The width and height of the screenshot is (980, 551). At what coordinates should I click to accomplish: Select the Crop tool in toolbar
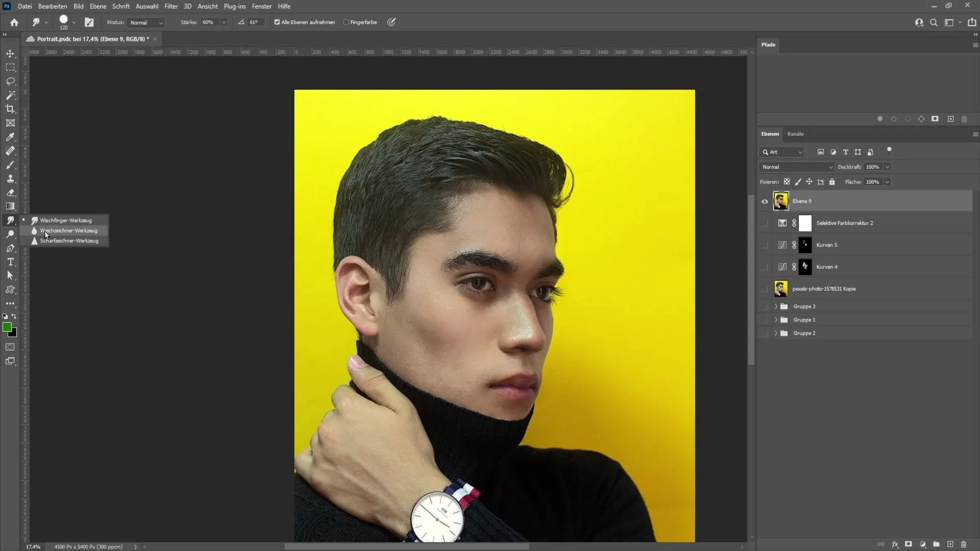coord(10,109)
